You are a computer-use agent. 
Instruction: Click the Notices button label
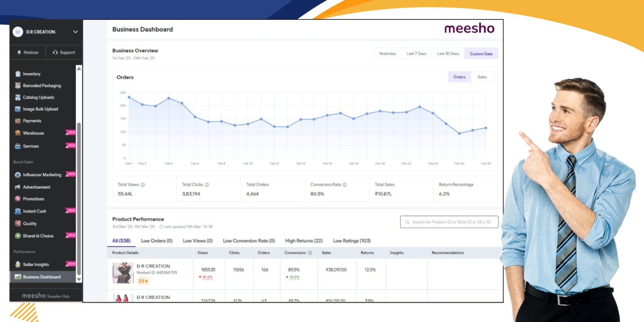[x=31, y=52]
